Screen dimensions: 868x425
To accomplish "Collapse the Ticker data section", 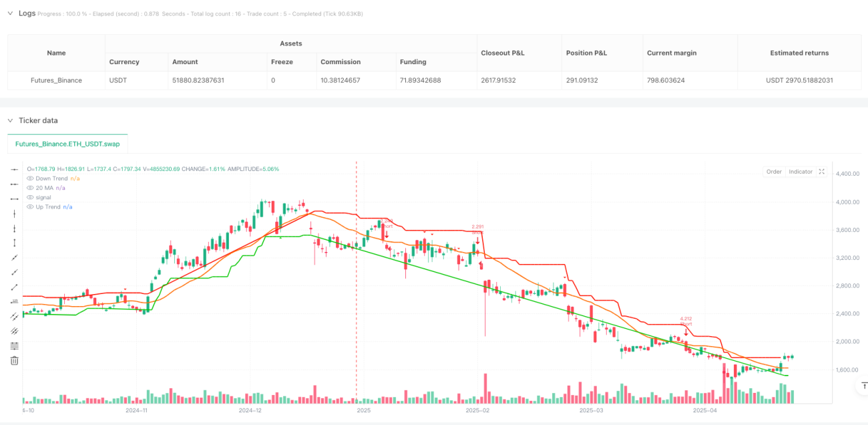I will click(10, 120).
